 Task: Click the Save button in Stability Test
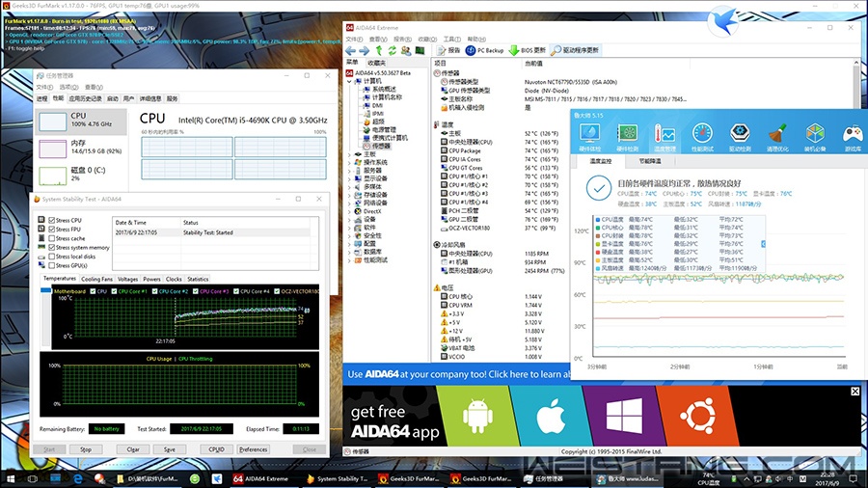click(170, 449)
